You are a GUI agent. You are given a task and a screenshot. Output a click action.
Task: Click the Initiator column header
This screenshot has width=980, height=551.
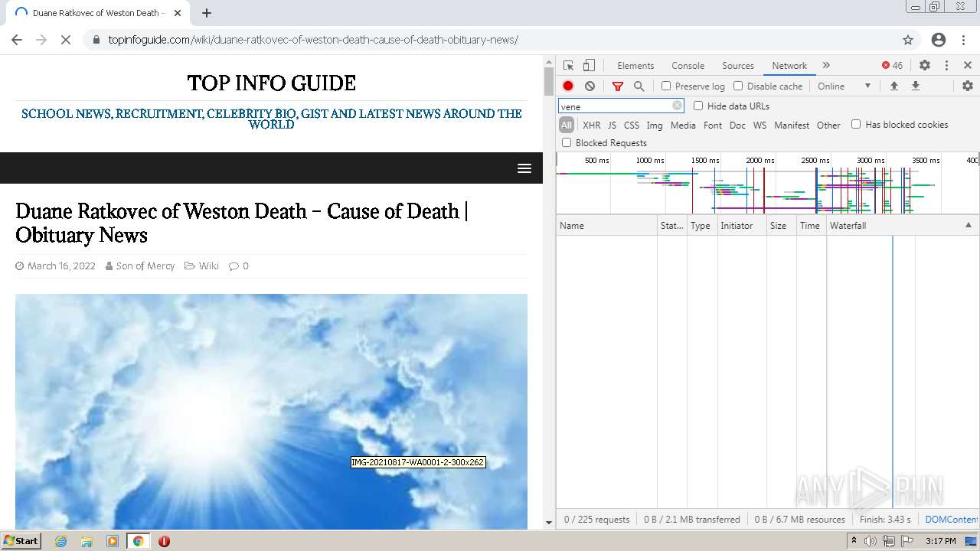point(742,226)
